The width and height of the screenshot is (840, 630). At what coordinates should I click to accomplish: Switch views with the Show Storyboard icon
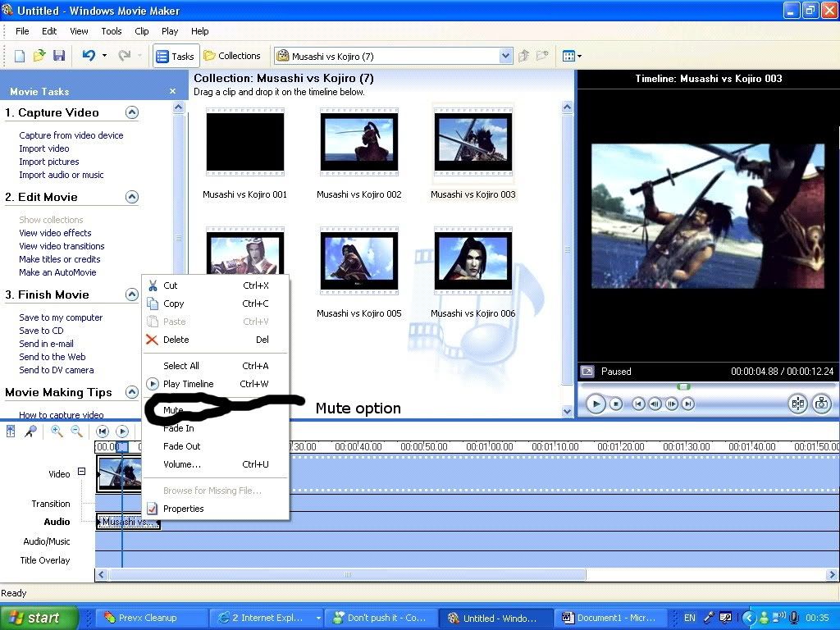coord(11,431)
